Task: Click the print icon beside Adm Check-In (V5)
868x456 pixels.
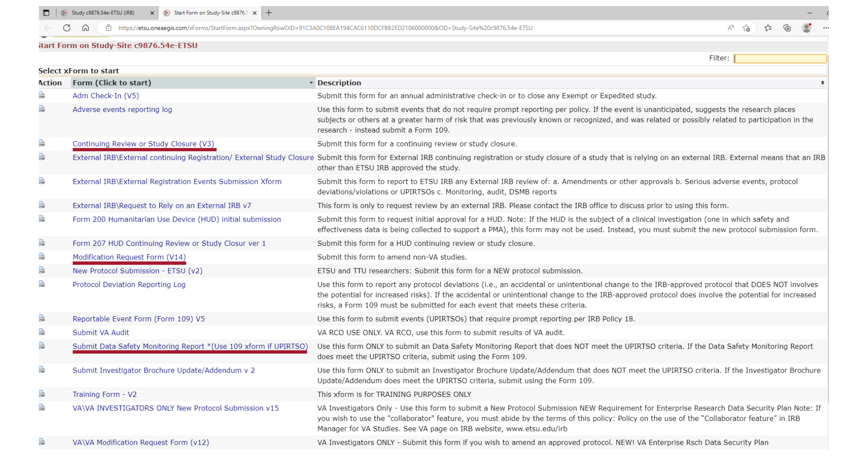Action: [x=41, y=95]
